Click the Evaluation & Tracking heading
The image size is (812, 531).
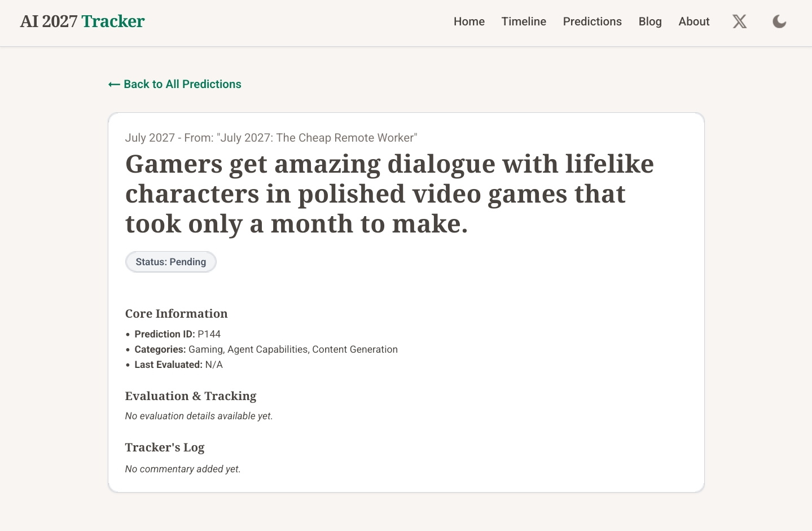[x=191, y=396]
